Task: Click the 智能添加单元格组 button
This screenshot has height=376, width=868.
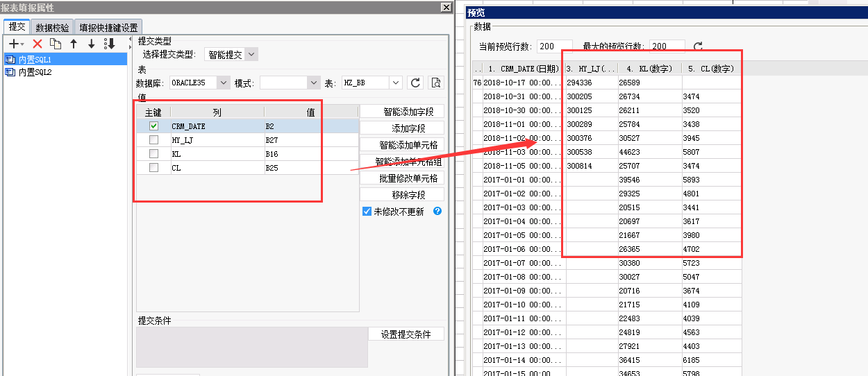Action: (402, 162)
